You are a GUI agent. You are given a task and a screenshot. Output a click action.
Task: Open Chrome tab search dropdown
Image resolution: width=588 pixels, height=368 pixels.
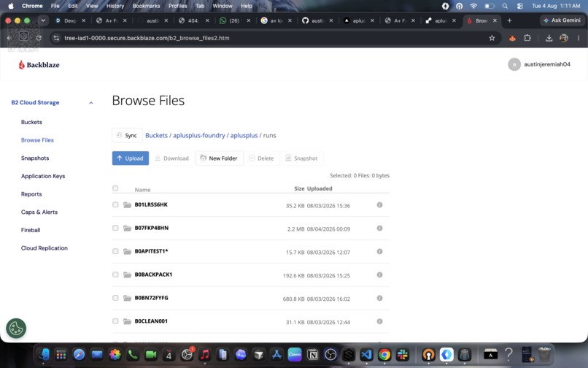coord(43,20)
